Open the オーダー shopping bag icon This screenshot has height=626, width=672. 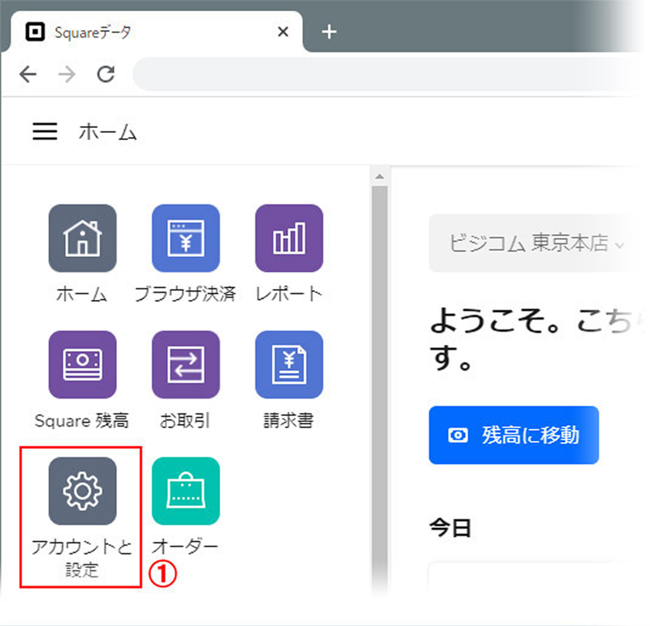coord(185,490)
